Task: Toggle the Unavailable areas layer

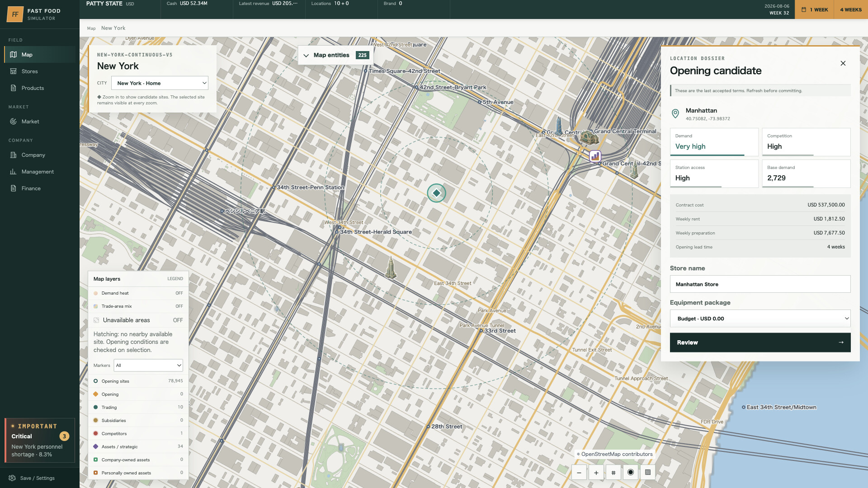Action: tap(138, 320)
